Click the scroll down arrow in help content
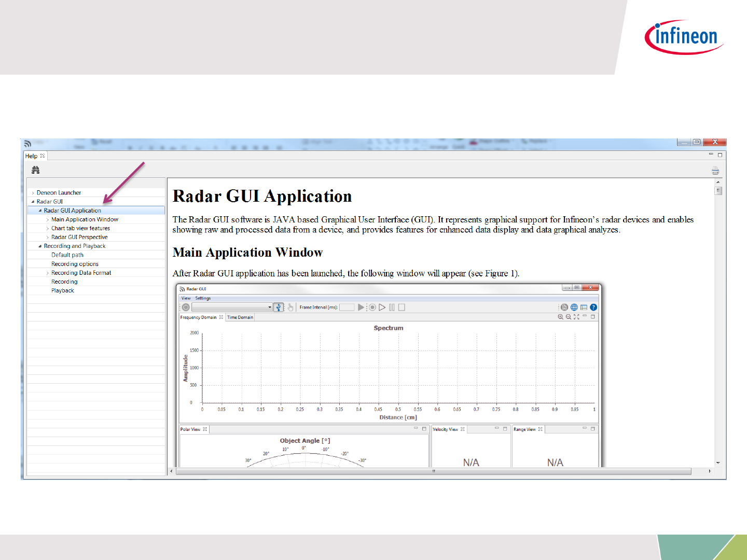747x560 pixels. tap(718, 463)
